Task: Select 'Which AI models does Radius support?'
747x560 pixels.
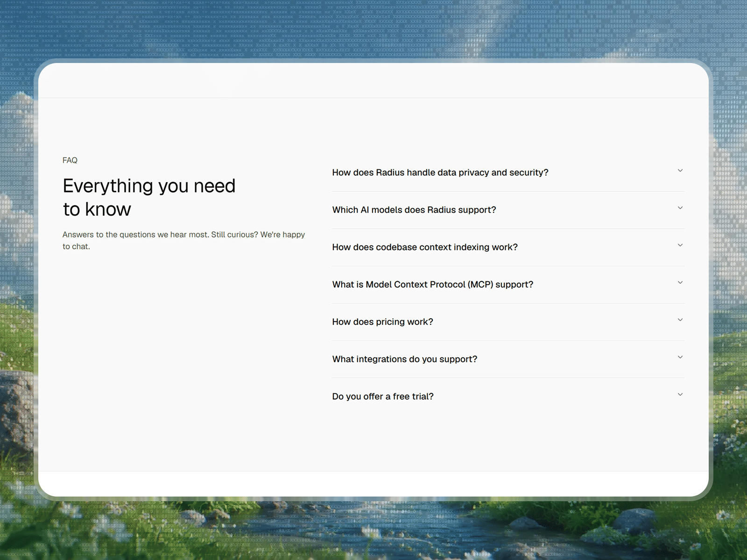Action: click(414, 210)
